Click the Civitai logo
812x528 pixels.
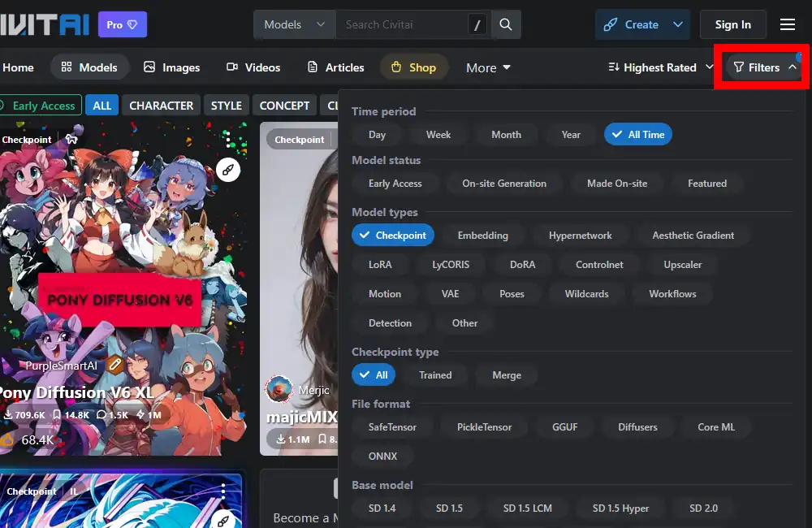[45, 24]
